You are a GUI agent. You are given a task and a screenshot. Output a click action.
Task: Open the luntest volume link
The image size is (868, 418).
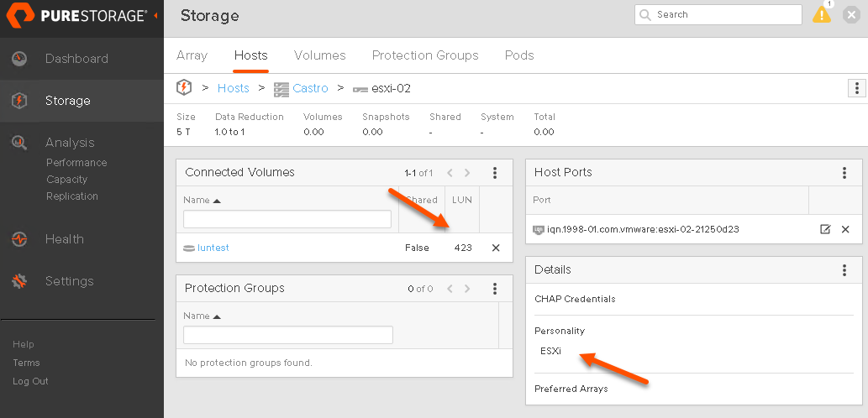[x=213, y=248]
